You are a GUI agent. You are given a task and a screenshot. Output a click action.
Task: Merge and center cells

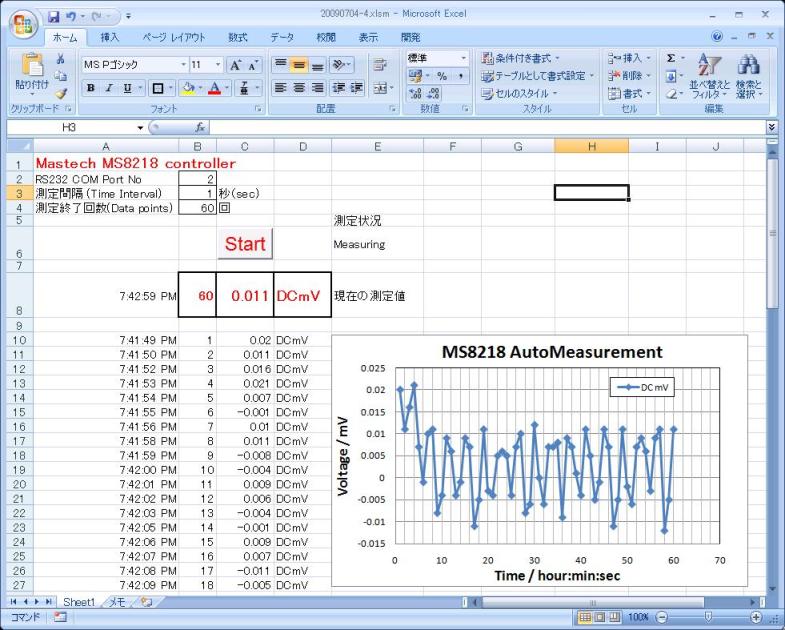tap(380, 88)
